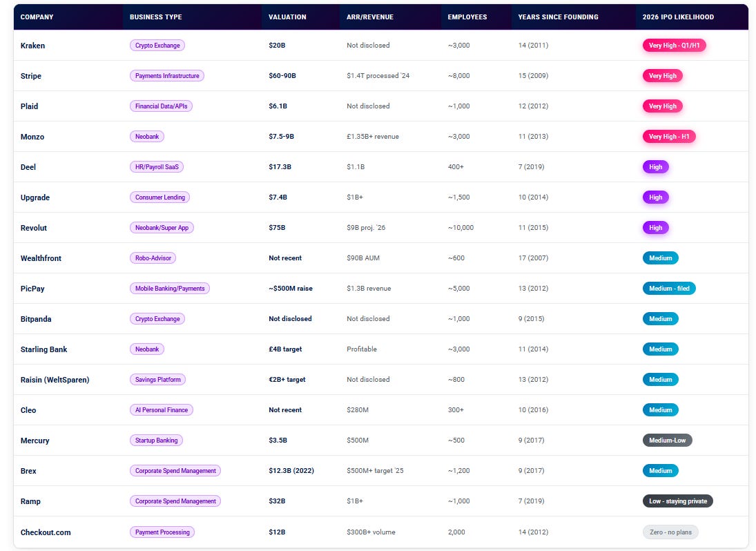756x551 pixels.
Task: Click the Very High - Q1/H1 badge
Action: pyautogui.click(x=674, y=46)
